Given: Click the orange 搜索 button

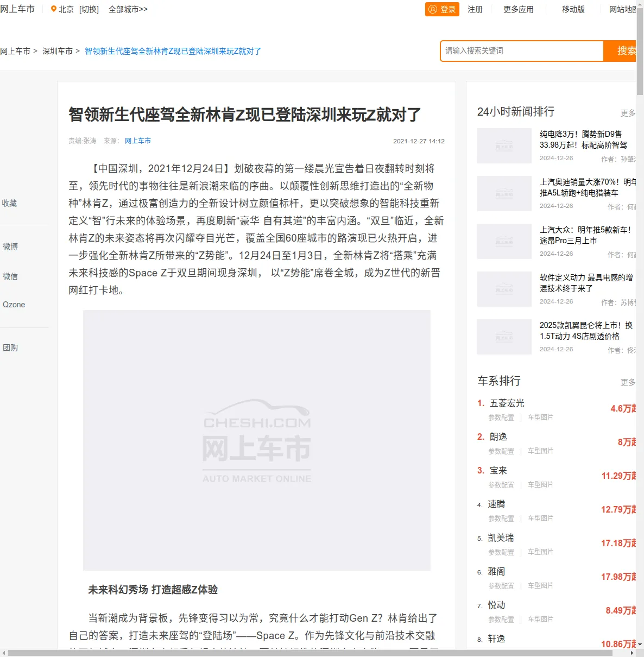Looking at the screenshot, I should tap(620, 51).
